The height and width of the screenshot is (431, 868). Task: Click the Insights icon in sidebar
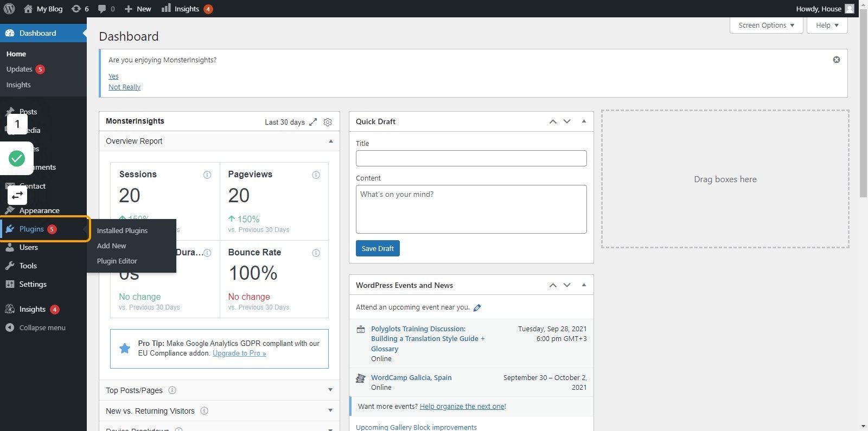coord(10,310)
